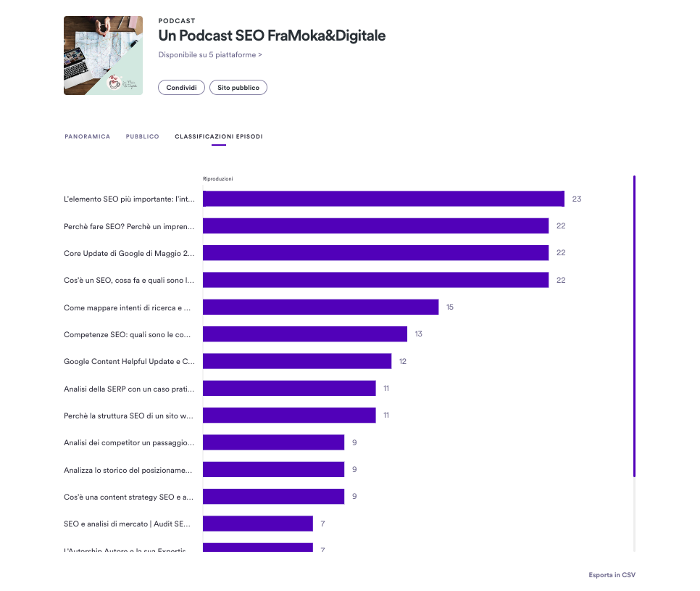Select the Classificazioni Episodi tab

coord(219,136)
